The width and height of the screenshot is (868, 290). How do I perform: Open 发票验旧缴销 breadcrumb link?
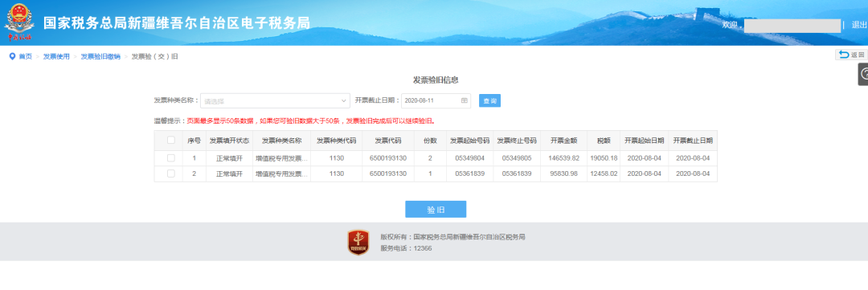(100, 56)
